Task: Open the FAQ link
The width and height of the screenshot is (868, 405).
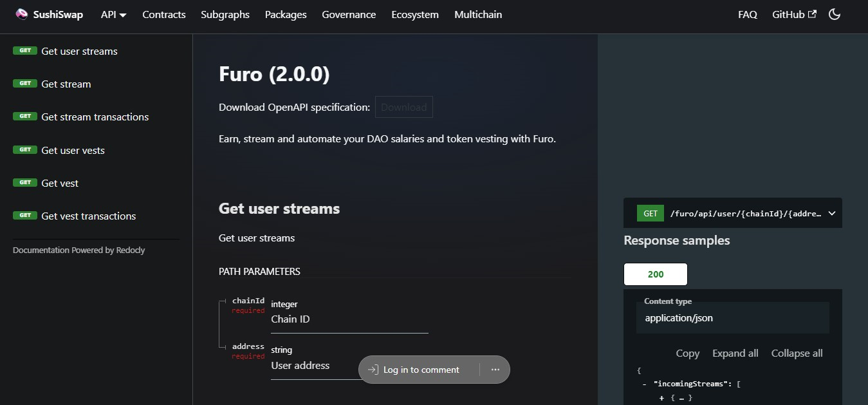Action: (x=748, y=14)
